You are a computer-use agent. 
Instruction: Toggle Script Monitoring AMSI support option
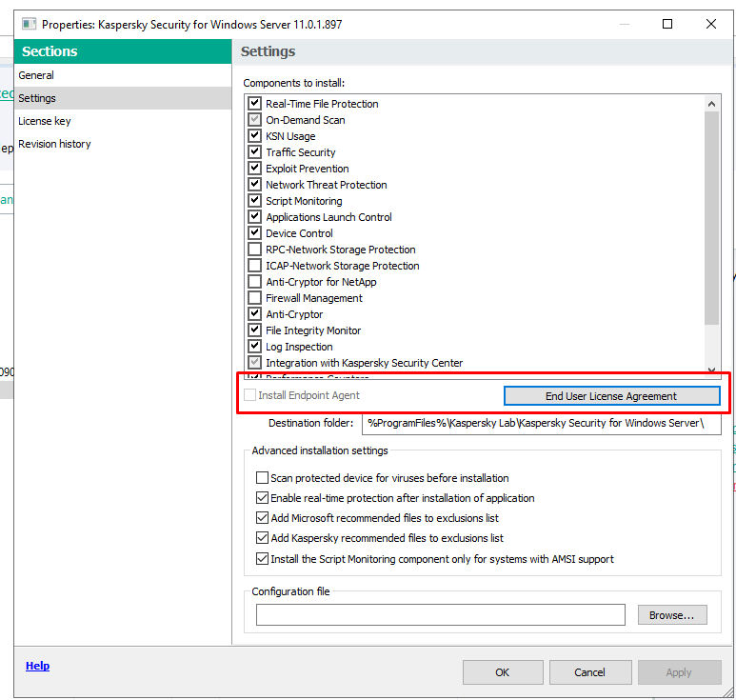tap(262, 559)
